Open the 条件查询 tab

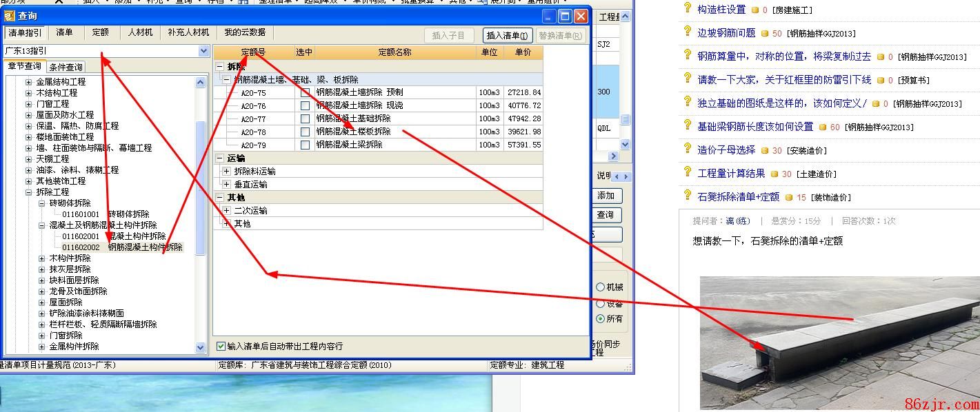pos(66,67)
